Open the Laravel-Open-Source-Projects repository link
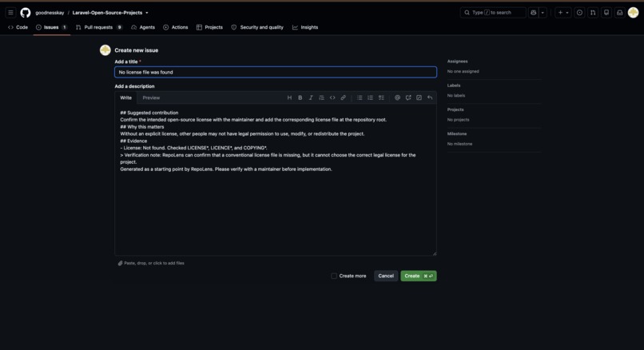Image resolution: width=644 pixels, height=350 pixels. [107, 13]
